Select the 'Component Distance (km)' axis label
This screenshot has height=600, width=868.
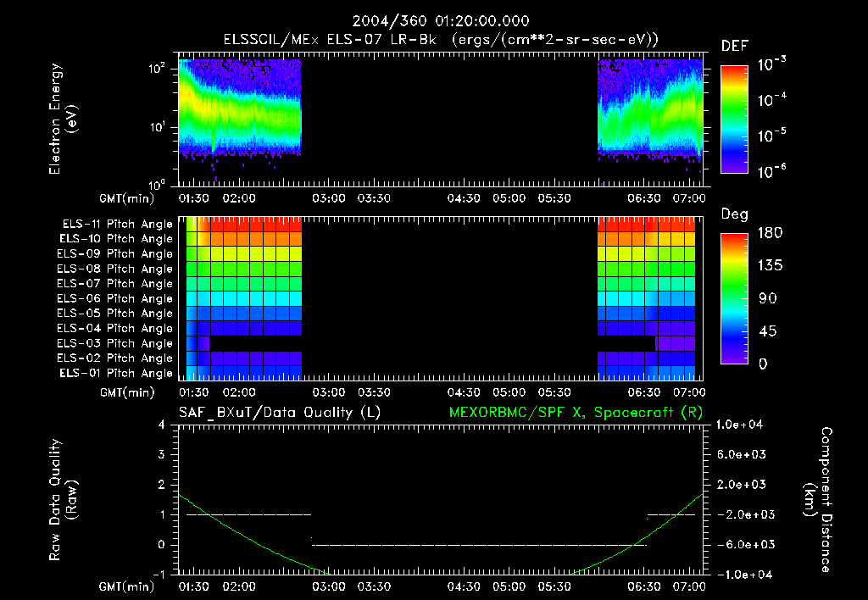(818, 500)
